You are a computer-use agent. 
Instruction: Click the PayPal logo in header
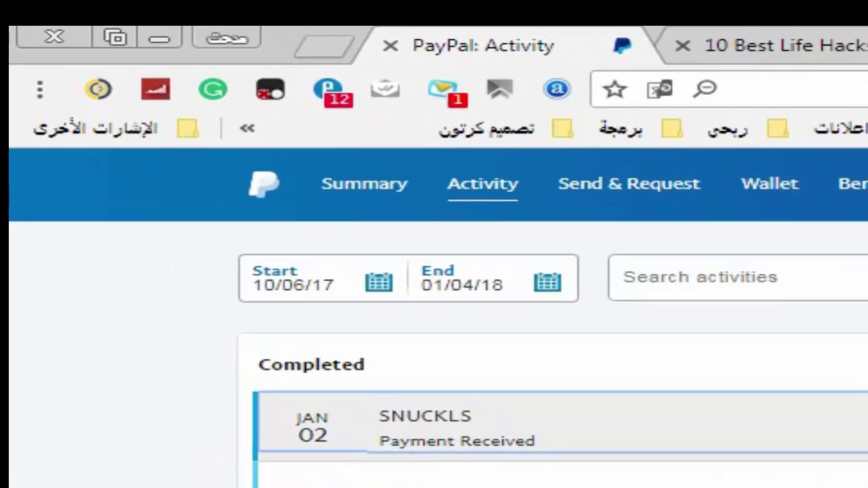264,184
